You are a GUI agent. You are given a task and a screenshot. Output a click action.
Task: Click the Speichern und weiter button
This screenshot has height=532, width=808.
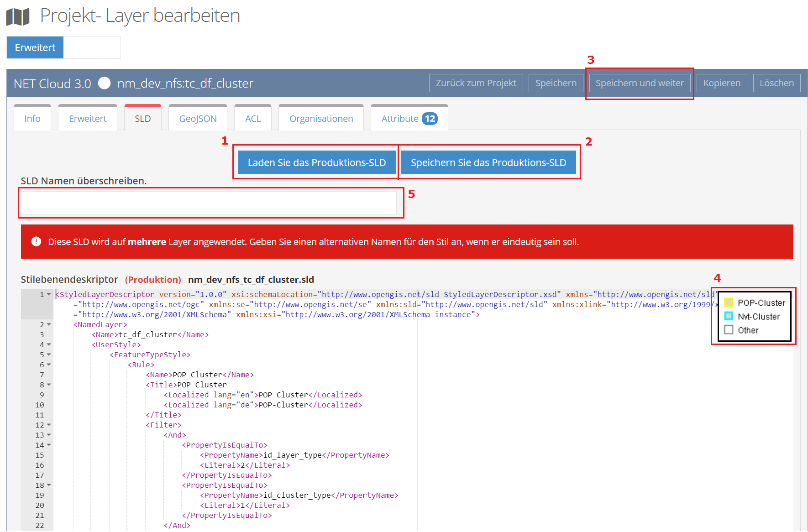[x=639, y=83]
